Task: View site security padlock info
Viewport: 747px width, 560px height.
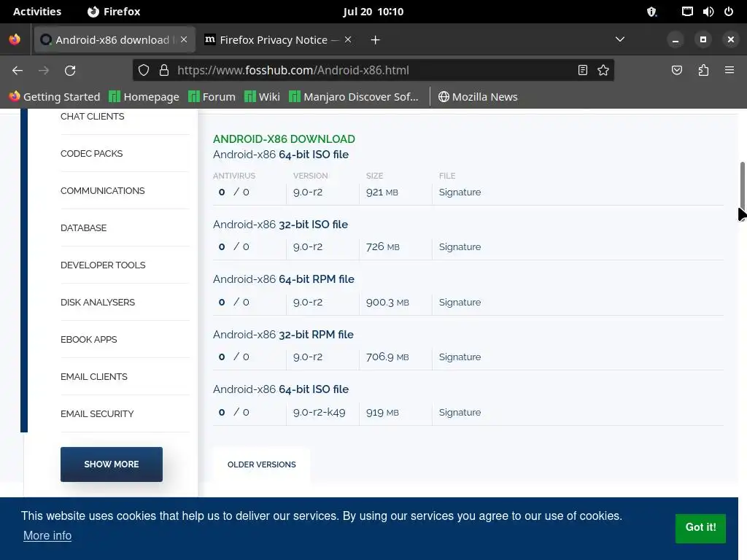Action: [164, 71]
